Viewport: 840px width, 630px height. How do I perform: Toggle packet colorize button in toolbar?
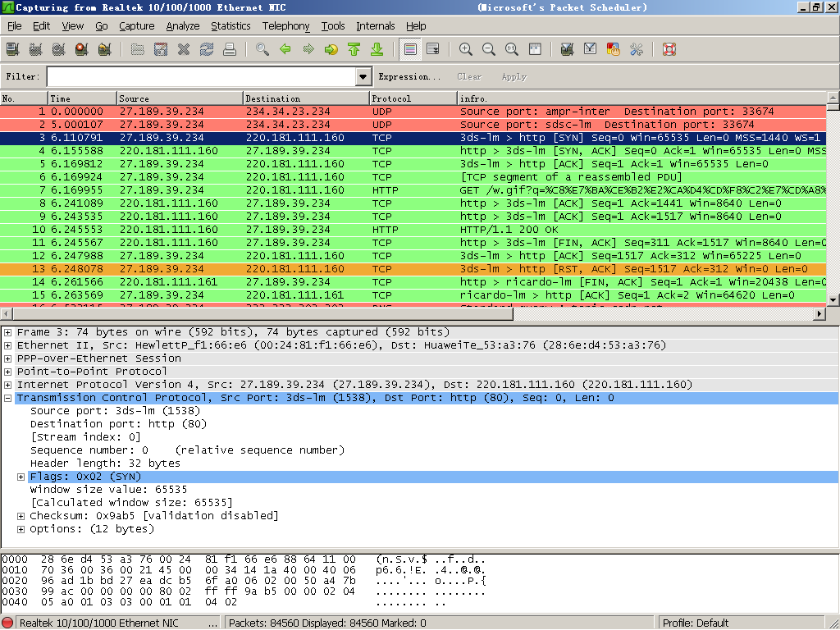pos(411,49)
